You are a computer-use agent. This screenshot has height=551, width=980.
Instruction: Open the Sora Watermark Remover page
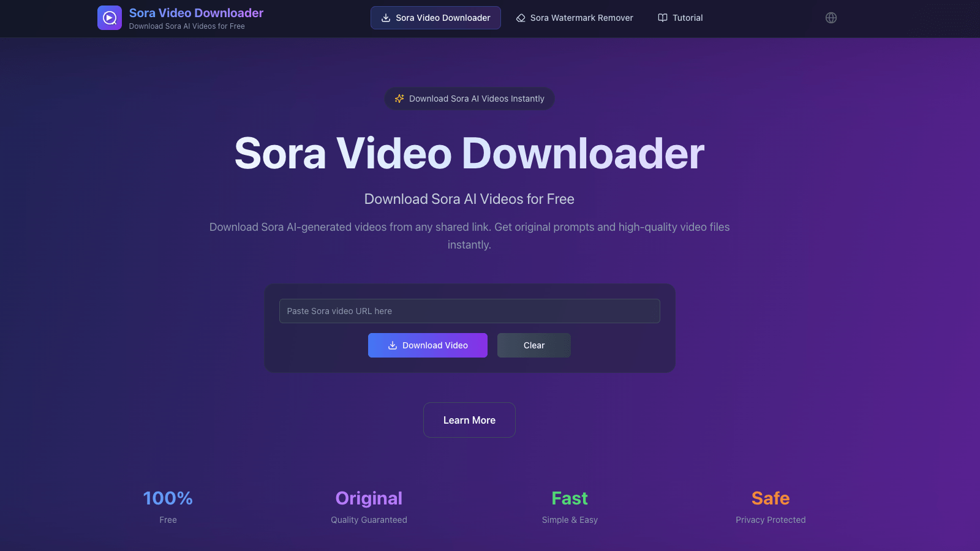(575, 18)
